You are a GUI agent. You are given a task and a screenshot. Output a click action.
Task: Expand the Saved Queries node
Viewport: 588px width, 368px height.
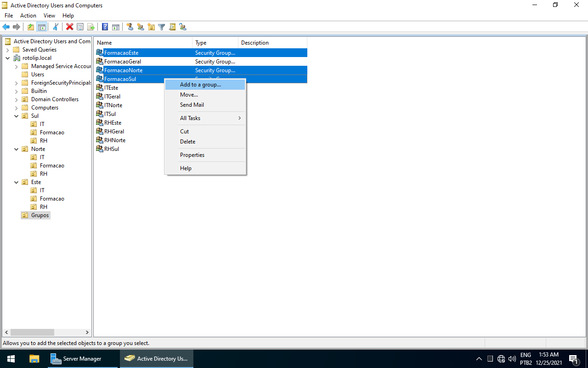click(x=8, y=50)
